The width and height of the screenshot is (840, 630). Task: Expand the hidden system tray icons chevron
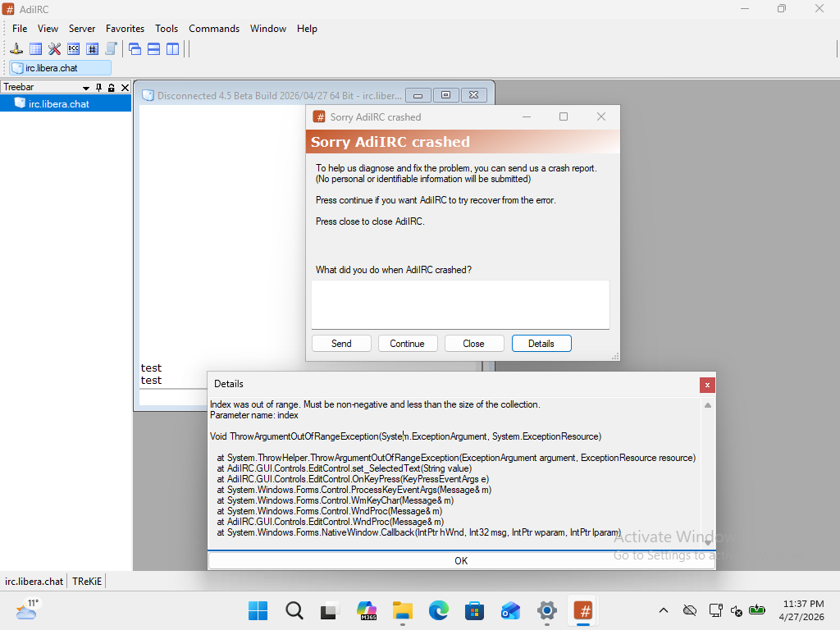point(664,610)
